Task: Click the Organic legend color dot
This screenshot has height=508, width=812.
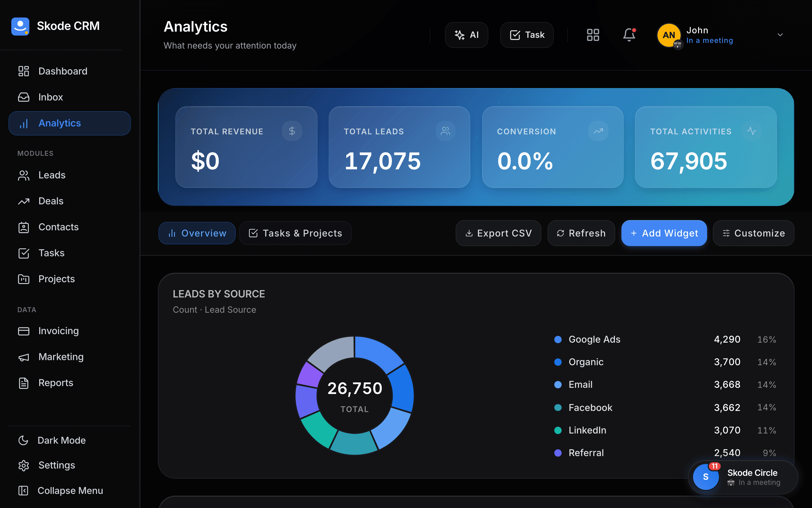Action: tap(558, 362)
